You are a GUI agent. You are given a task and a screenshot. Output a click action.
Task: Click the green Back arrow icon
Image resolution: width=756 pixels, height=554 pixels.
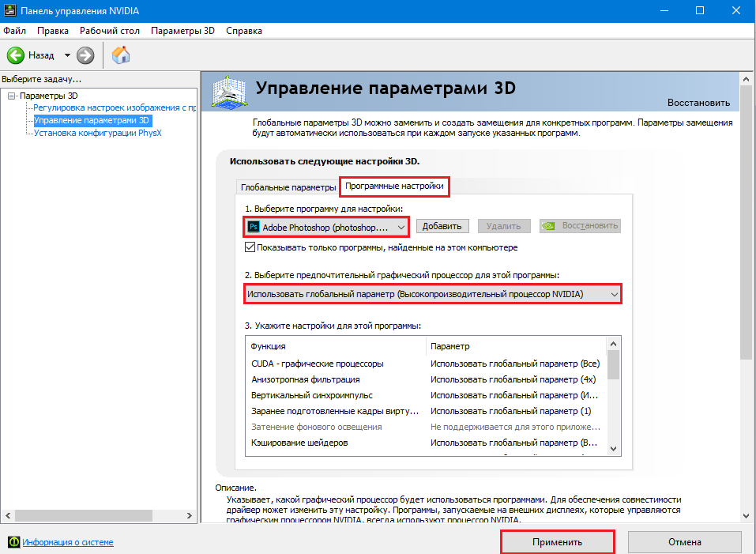coord(16,55)
